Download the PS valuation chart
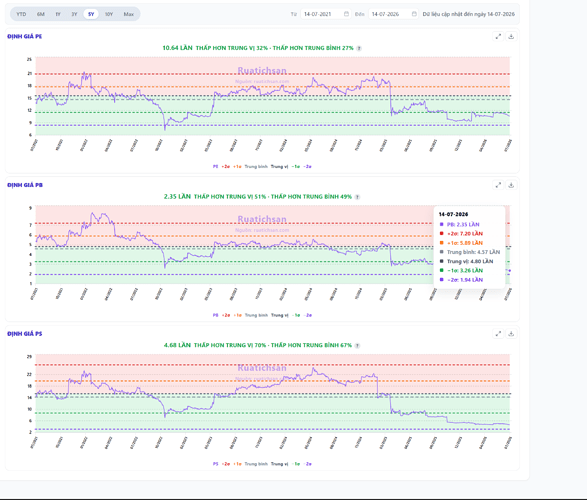Image resolution: width=587 pixels, height=500 pixels. coord(511,333)
